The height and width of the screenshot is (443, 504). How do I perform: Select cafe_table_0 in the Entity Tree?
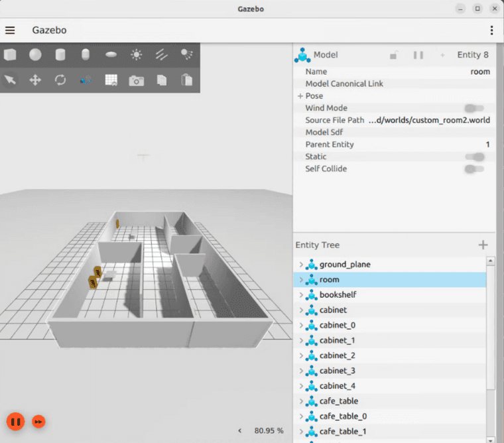[389, 416]
